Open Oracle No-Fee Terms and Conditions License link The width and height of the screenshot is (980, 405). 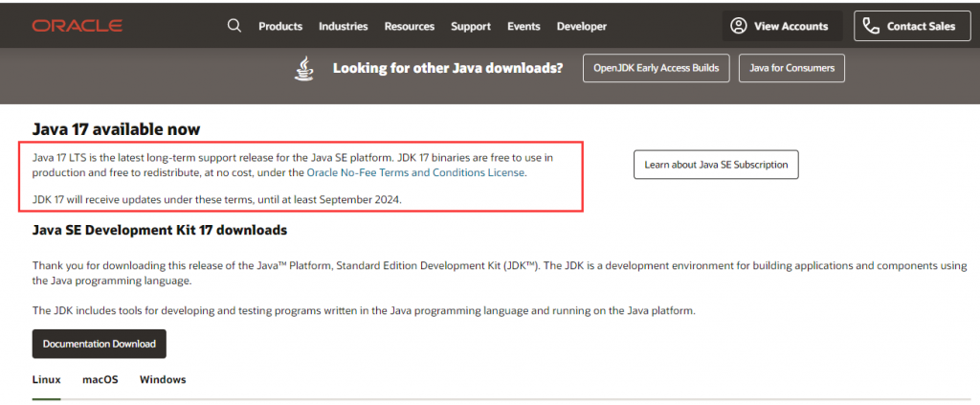(415, 172)
